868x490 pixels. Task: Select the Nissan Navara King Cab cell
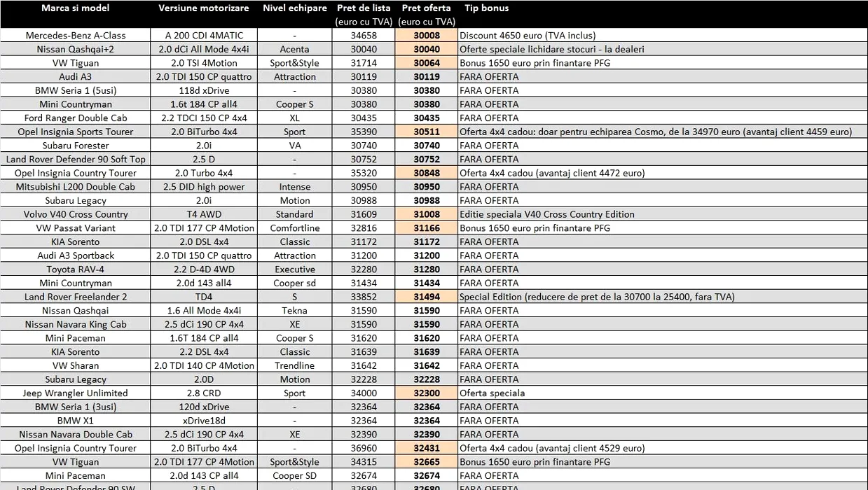click(76, 325)
